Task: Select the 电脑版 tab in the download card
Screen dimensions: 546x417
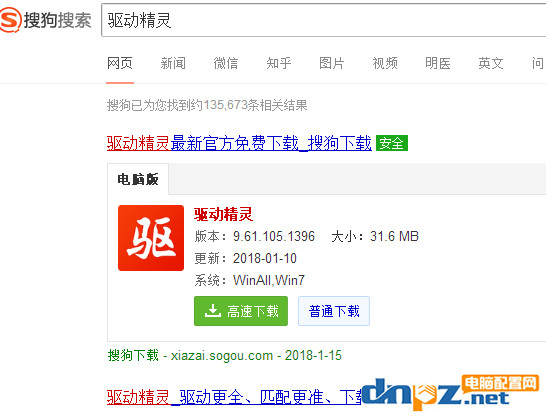Action: coord(138,179)
